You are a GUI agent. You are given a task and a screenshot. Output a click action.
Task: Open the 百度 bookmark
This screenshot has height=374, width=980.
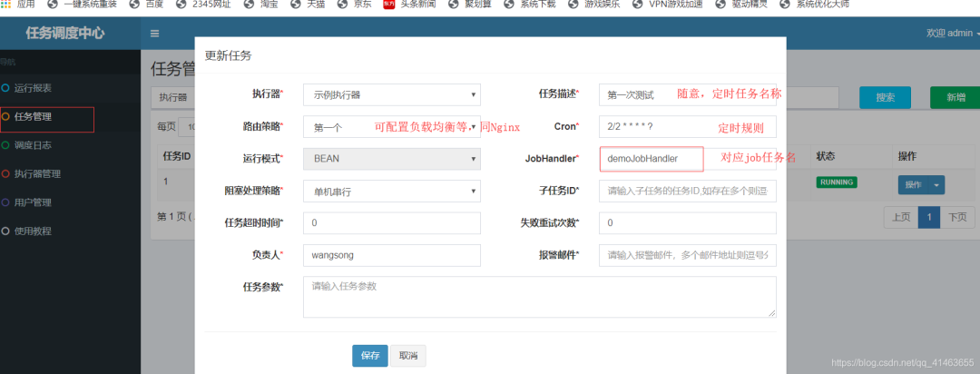(145, 5)
